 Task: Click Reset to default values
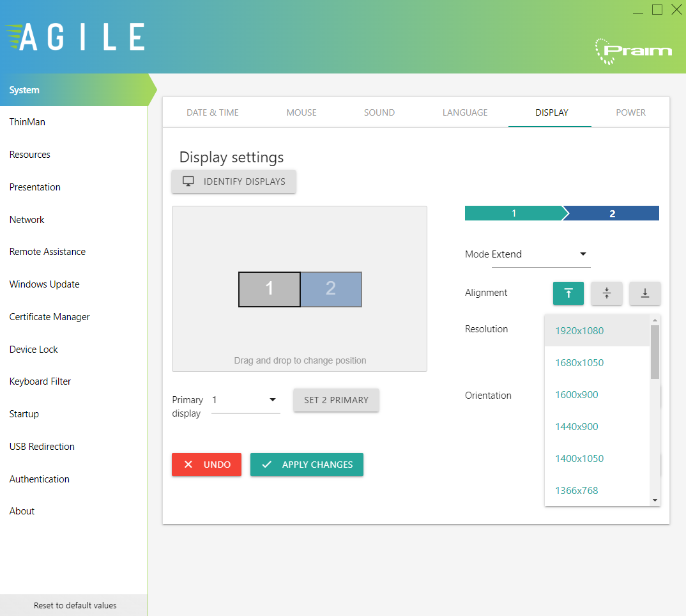point(74,605)
